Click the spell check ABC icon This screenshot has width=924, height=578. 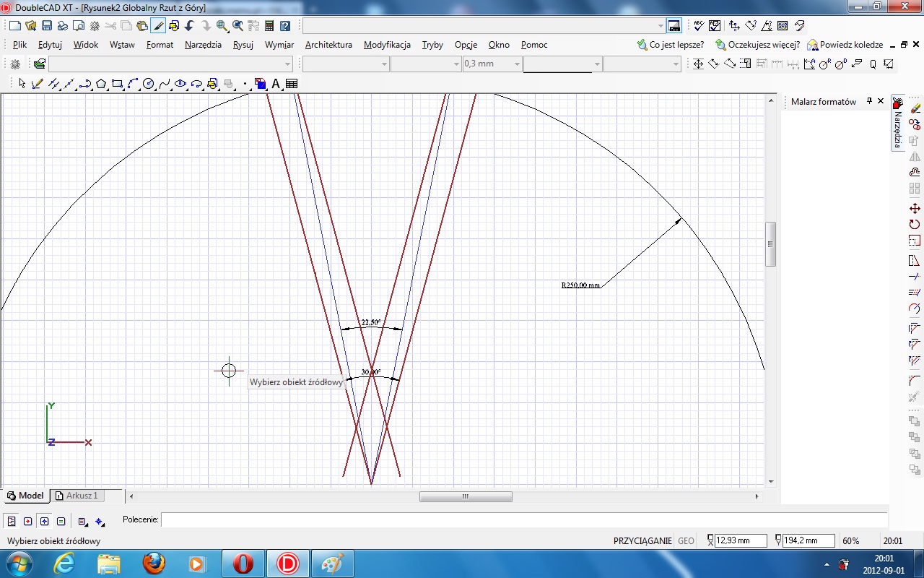(x=699, y=26)
